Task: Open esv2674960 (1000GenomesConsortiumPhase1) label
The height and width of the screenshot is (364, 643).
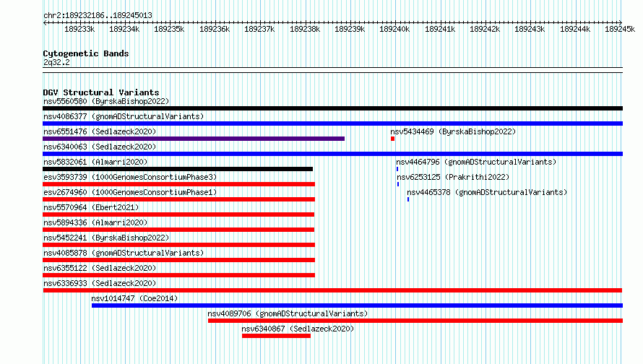Action: click(130, 192)
